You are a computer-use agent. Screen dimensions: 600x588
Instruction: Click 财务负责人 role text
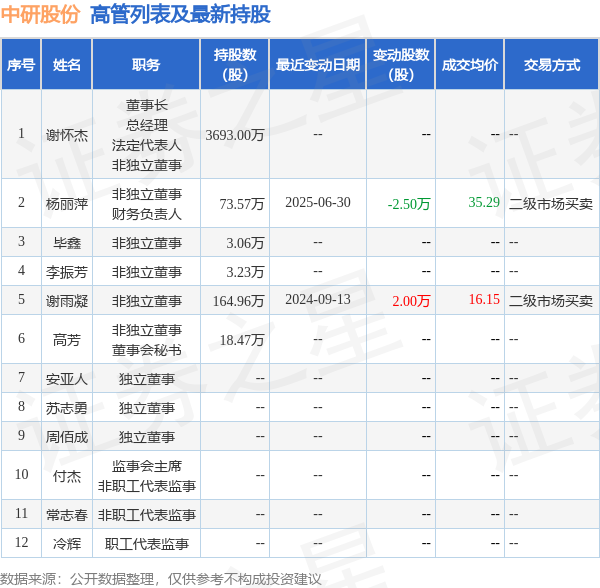pos(147,214)
